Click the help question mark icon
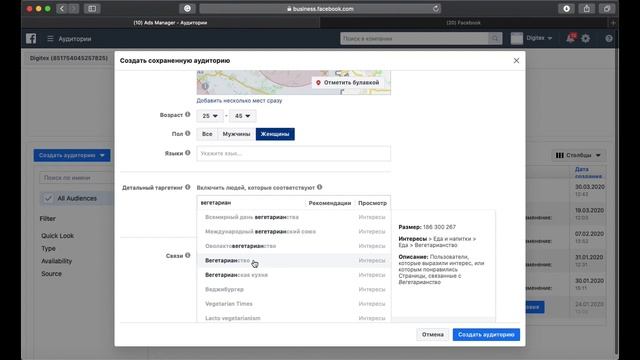Viewport: 640px width, 360px height. click(609, 38)
